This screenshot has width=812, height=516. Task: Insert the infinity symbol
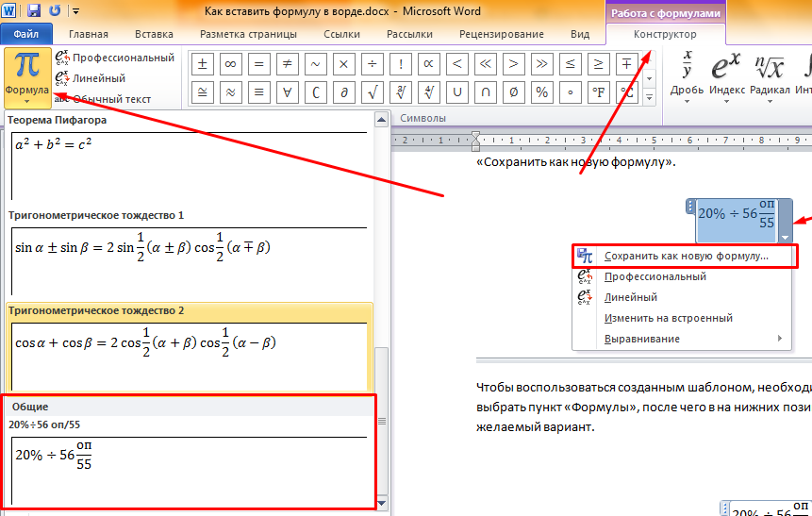[x=228, y=64]
